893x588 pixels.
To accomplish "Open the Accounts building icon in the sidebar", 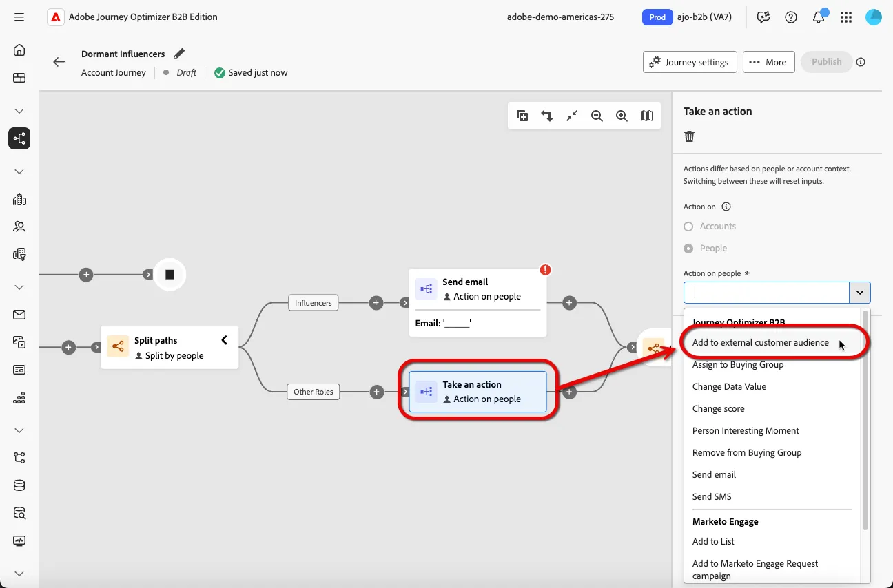I will 19,199.
